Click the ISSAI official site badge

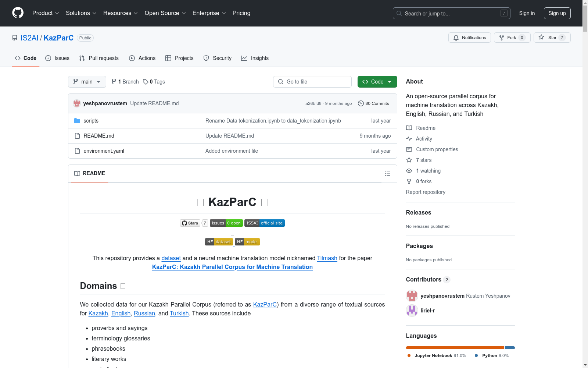pos(265,223)
